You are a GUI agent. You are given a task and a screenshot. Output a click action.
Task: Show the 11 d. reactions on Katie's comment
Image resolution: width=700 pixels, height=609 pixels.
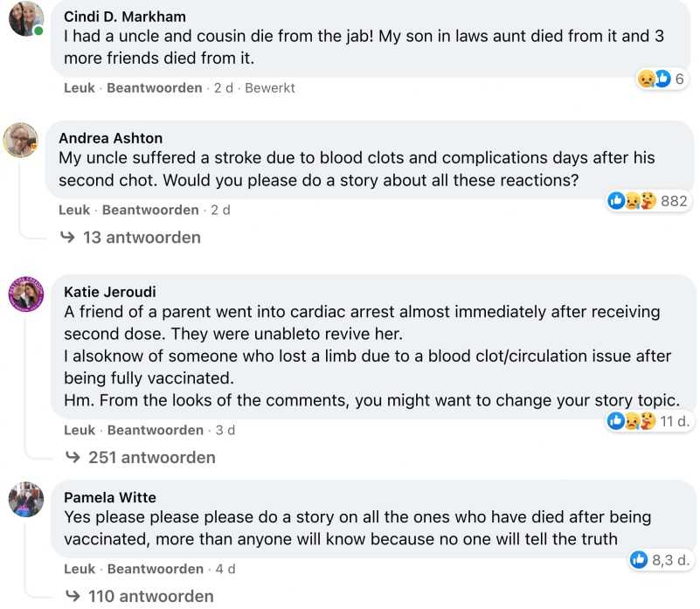tap(649, 421)
